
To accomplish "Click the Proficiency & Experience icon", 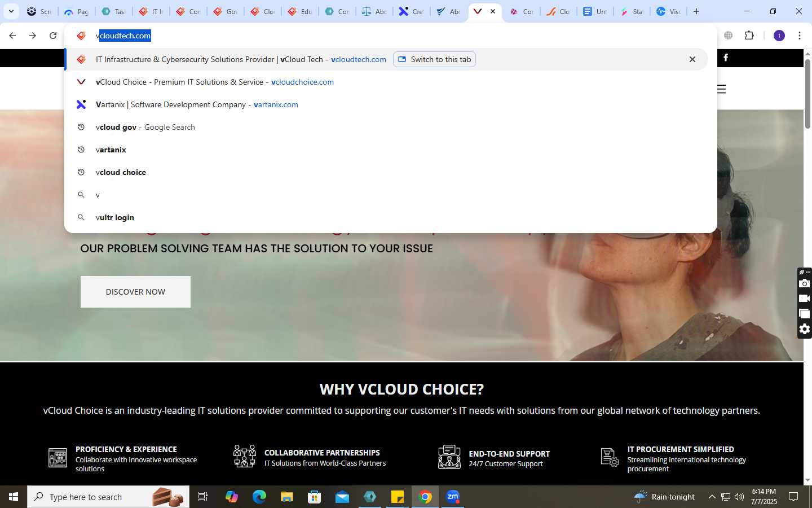I will point(58,458).
